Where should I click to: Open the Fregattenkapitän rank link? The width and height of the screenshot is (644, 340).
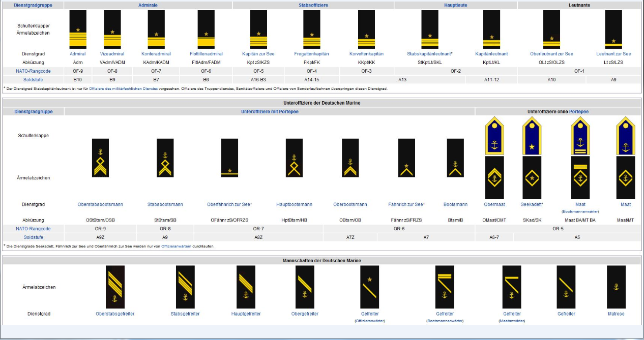pyautogui.click(x=311, y=54)
